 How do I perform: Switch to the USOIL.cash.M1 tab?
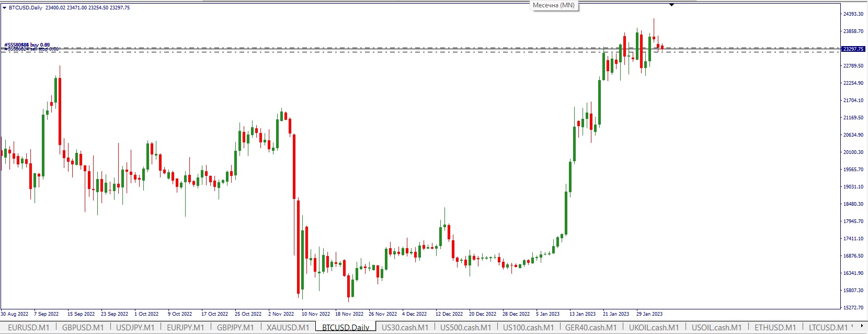717,328
